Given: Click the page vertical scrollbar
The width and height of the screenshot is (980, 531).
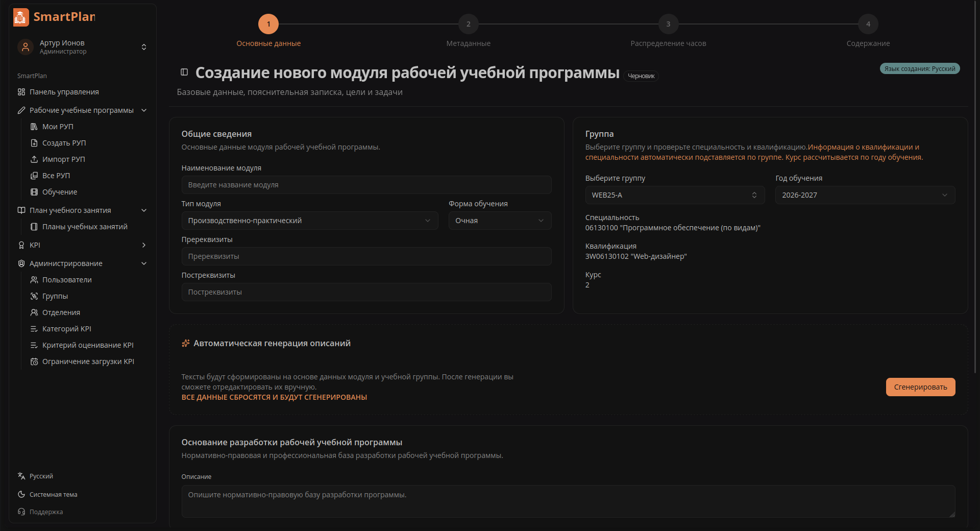Looking at the screenshot, I should point(975,186).
